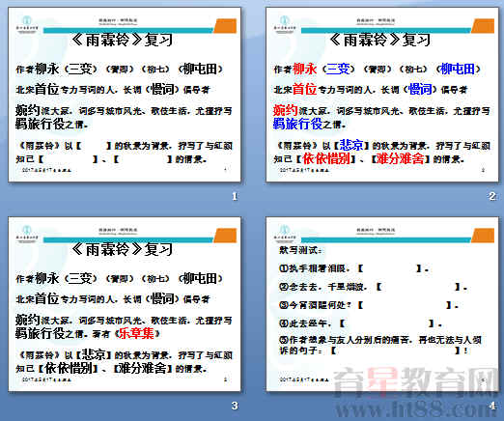
Task: Open slide 4 thumbnail titled 默写测试
Action: (382, 304)
